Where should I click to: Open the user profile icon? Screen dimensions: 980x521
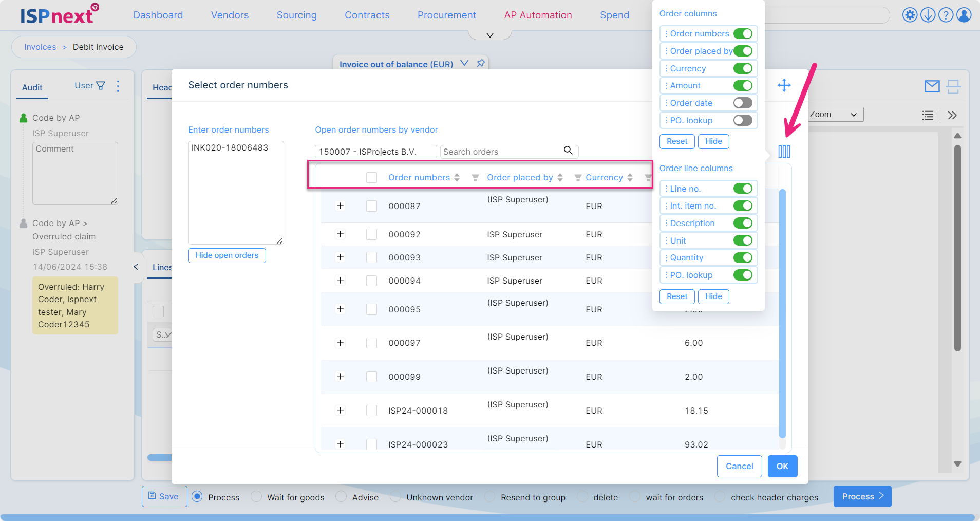[x=964, y=15]
